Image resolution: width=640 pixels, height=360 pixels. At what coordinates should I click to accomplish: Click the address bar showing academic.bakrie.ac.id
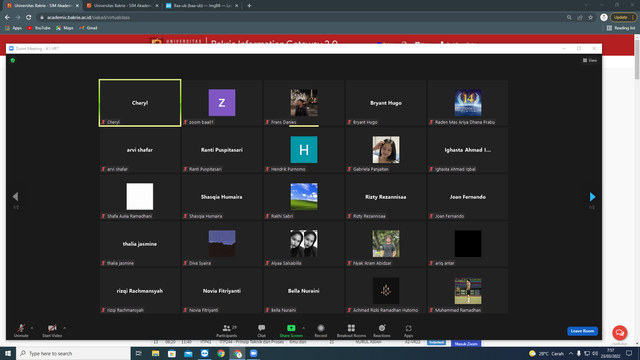302,18
